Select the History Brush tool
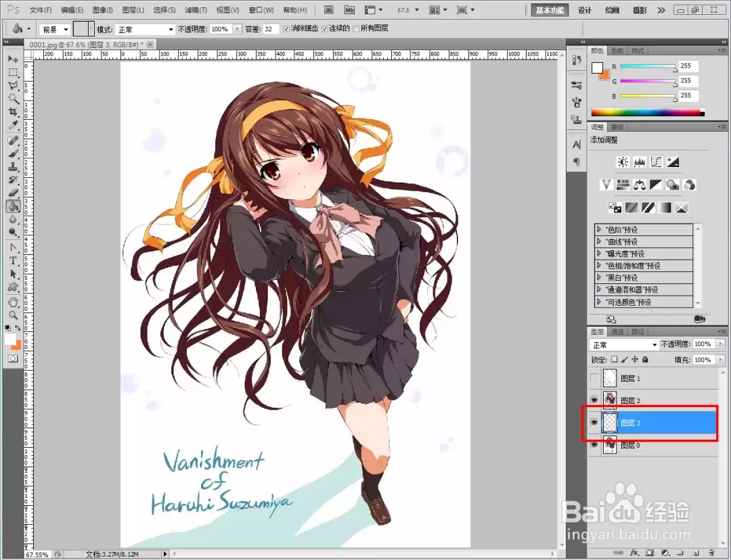 click(x=13, y=179)
